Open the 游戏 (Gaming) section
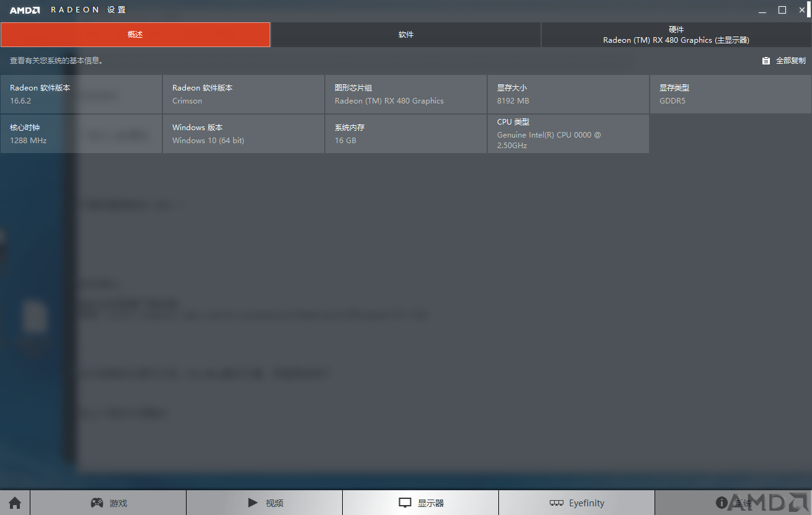 [108, 503]
